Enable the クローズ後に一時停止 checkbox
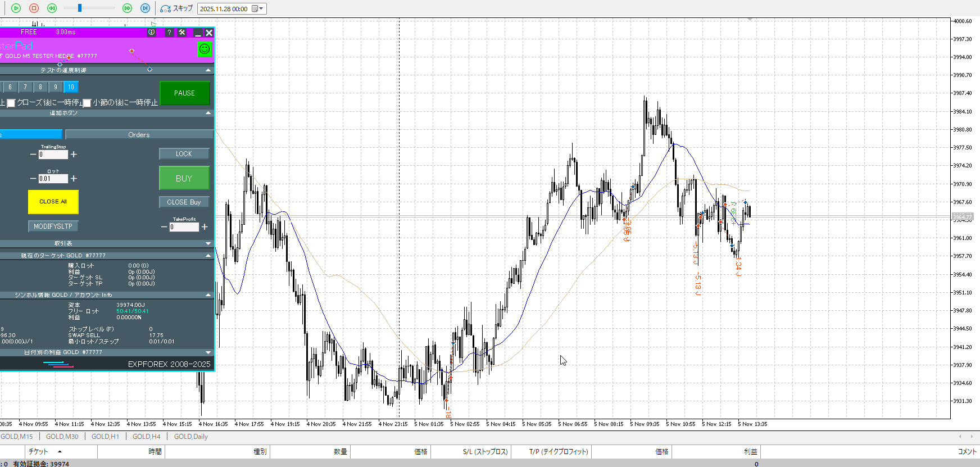 [11, 103]
